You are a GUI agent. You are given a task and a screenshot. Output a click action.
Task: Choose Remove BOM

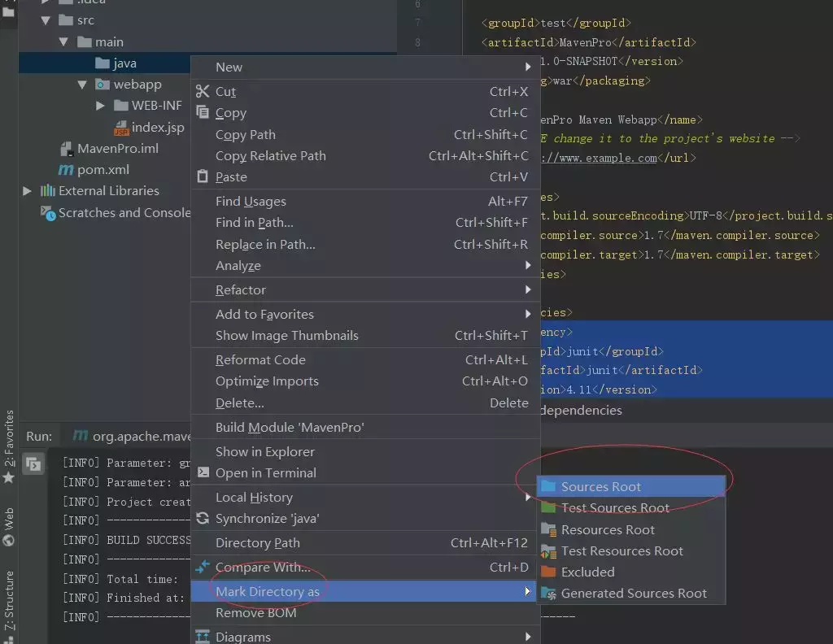point(365,612)
